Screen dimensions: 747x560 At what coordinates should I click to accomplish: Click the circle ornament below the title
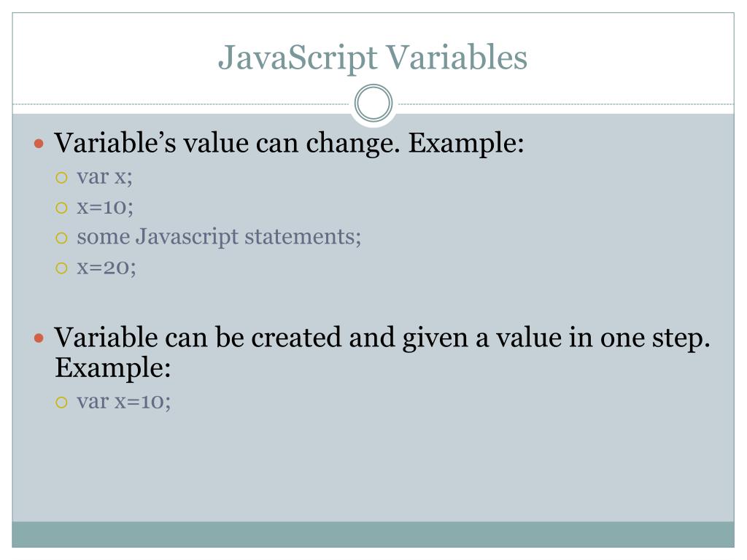(373, 104)
